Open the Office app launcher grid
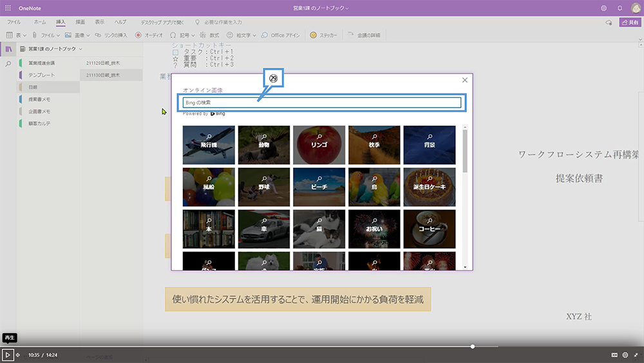 point(8,8)
